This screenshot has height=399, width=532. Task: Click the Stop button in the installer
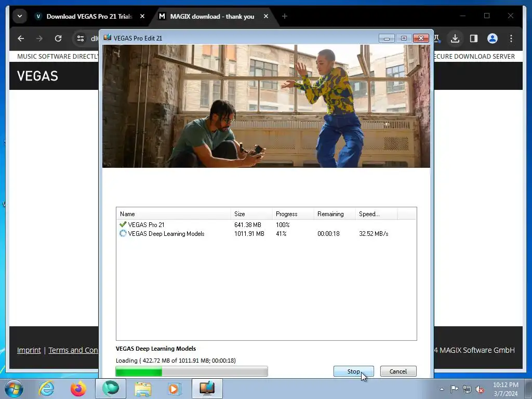point(353,371)
